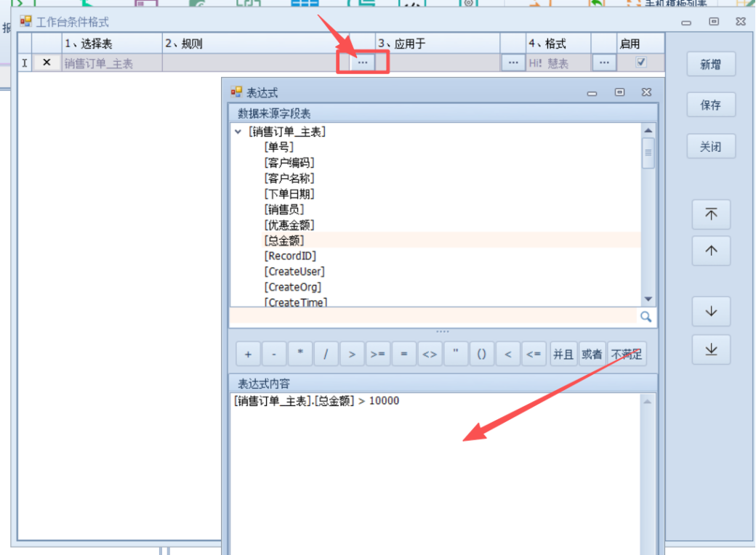Insert the >= operator

[x=378, y=355]
